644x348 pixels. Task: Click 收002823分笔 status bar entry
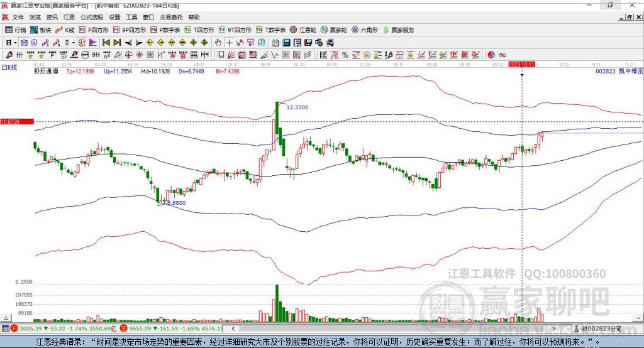pos(597,329)
